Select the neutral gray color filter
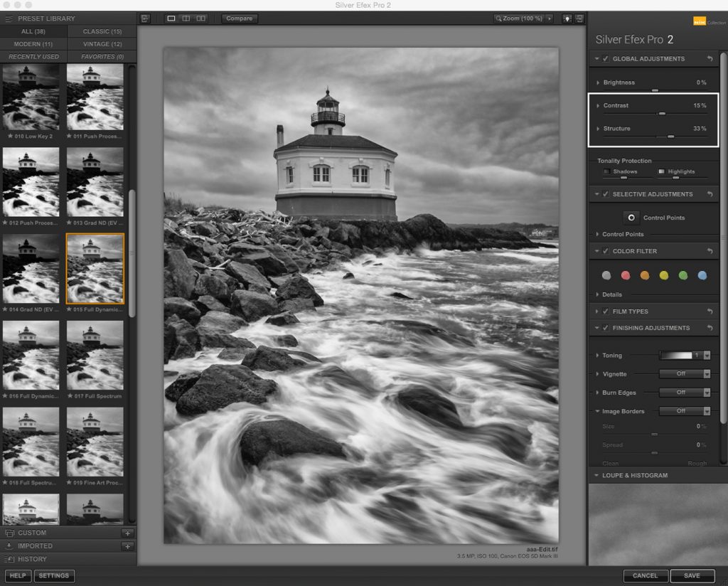 [x=606, y=276]
